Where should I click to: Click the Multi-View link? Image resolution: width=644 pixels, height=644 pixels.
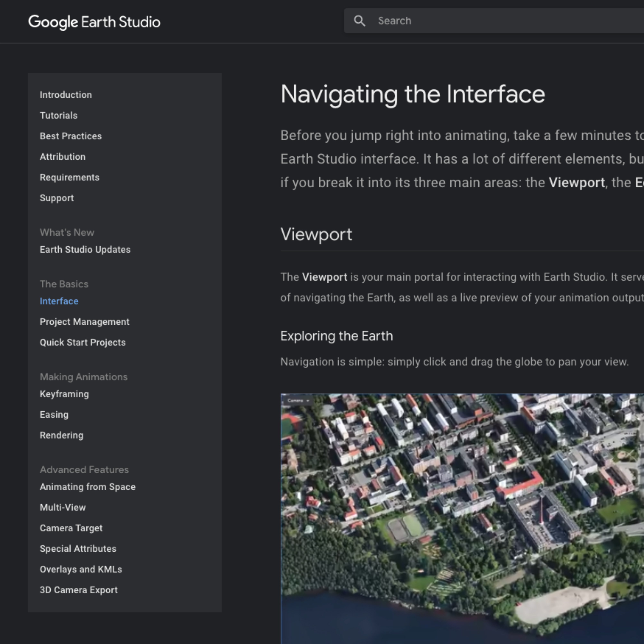click(x=63, y=507)
